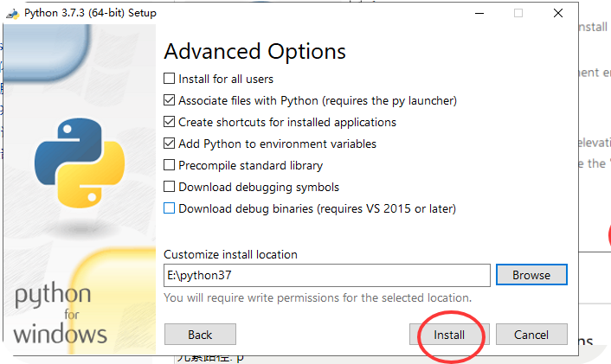This screenshot has height=364, width=611.
Task: Click the Python 3.7.3 (64-bit) Setup title
Action: [x=90, y=13]
